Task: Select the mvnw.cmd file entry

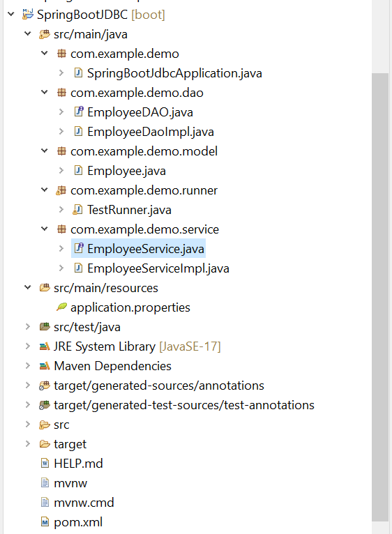Action: pos(84,503)
